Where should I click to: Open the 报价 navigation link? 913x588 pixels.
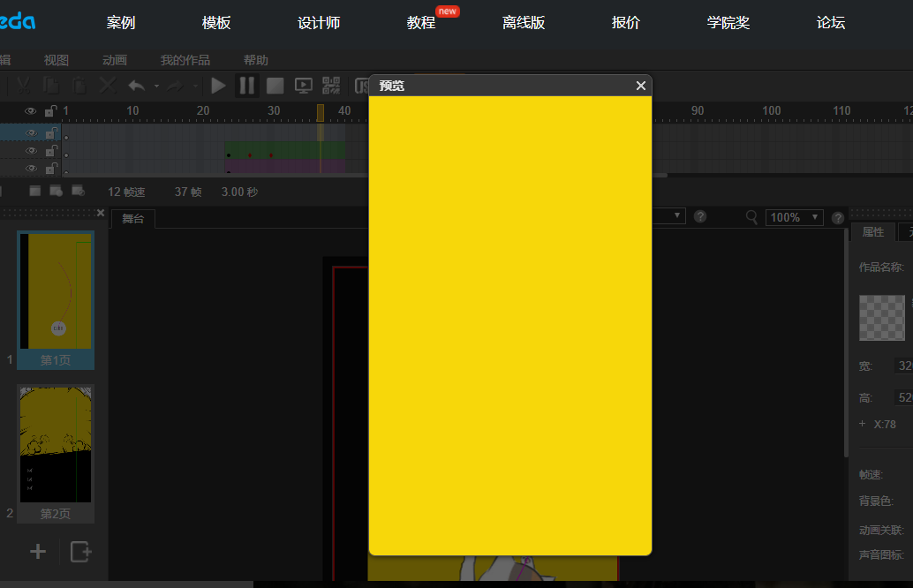[626, 23]
